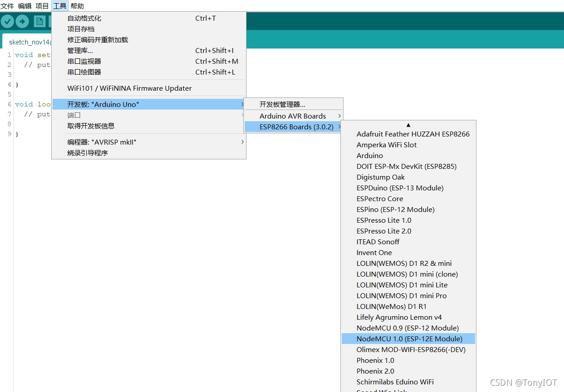Select ESPresso Lite 1.0

point(408,220)
